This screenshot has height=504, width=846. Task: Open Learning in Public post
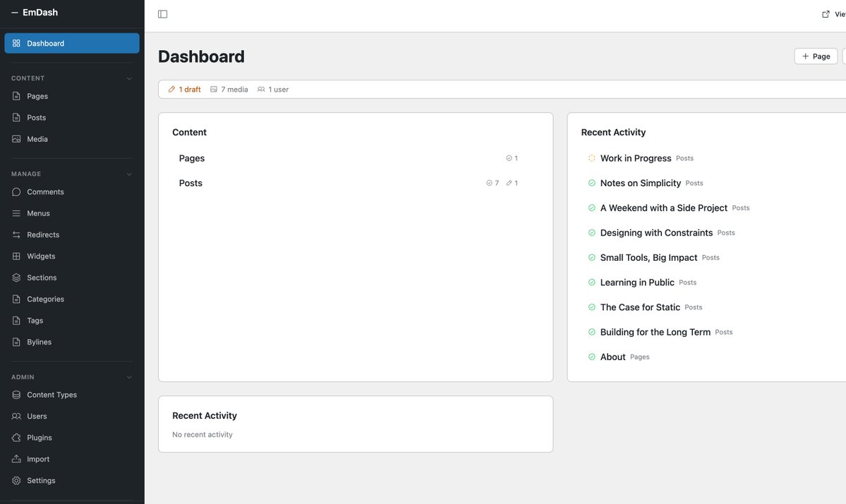637,282
